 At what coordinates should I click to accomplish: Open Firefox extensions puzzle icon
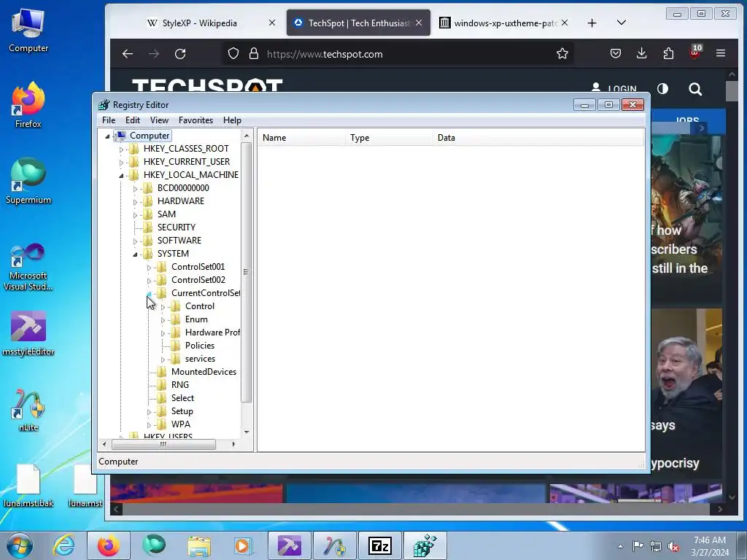pos(668,53)
